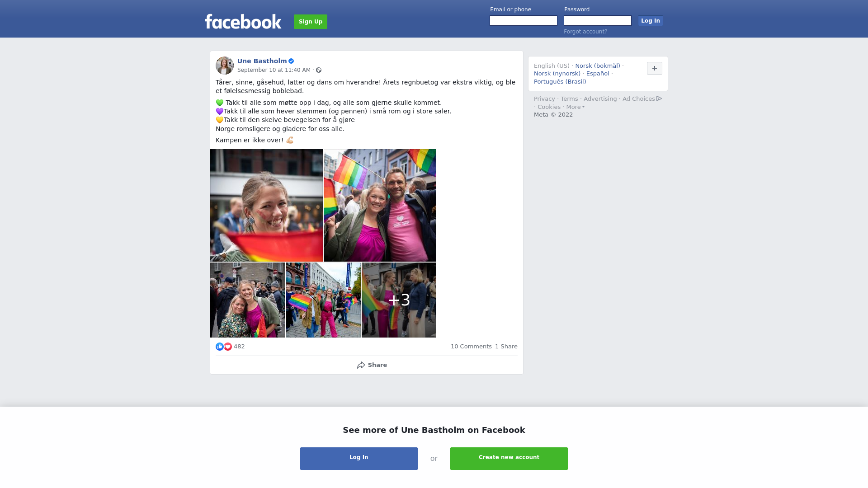
Task: Switch language to Norsk (bokmål)
Action: click(598, 66)
